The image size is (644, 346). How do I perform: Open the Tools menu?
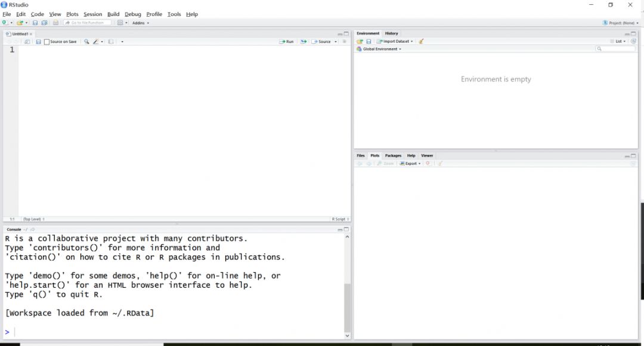[x=174, y=14]
